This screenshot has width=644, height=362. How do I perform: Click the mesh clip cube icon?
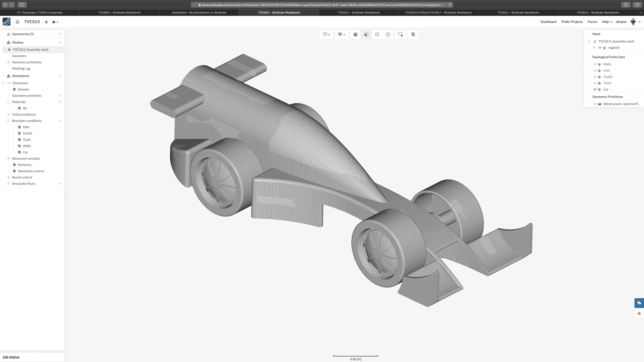click(x=413, y=34)
